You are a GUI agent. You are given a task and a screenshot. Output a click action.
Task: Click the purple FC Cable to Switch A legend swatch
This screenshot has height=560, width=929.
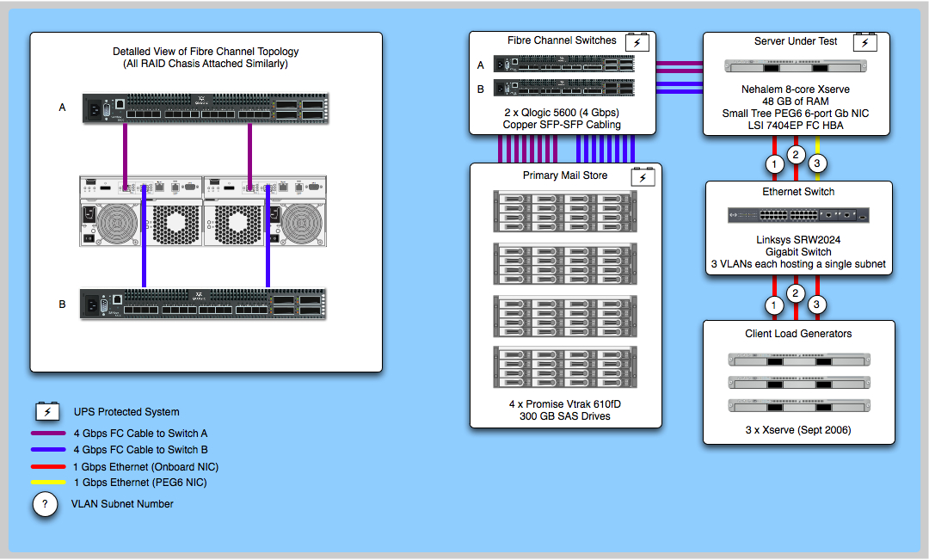tap(49, 434)
